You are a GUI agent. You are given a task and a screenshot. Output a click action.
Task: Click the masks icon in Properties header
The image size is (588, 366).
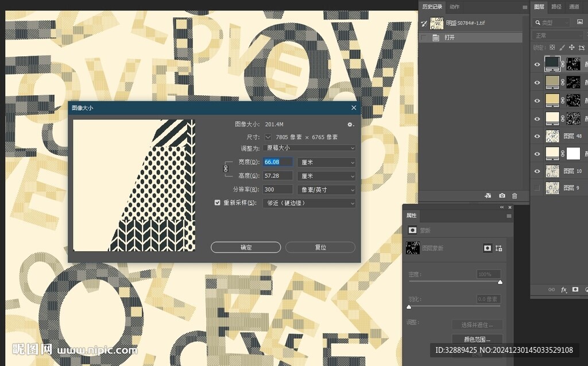pyautogui.click(x=412, y=230)
